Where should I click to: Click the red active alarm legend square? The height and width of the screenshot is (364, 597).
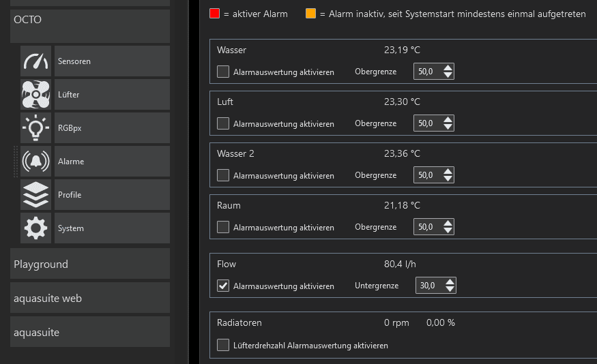coord(214,14)
